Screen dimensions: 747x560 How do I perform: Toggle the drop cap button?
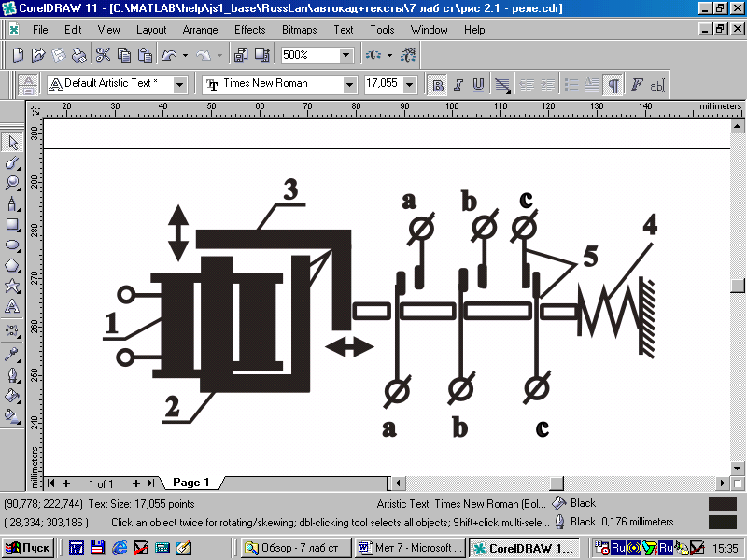[592, 85]
